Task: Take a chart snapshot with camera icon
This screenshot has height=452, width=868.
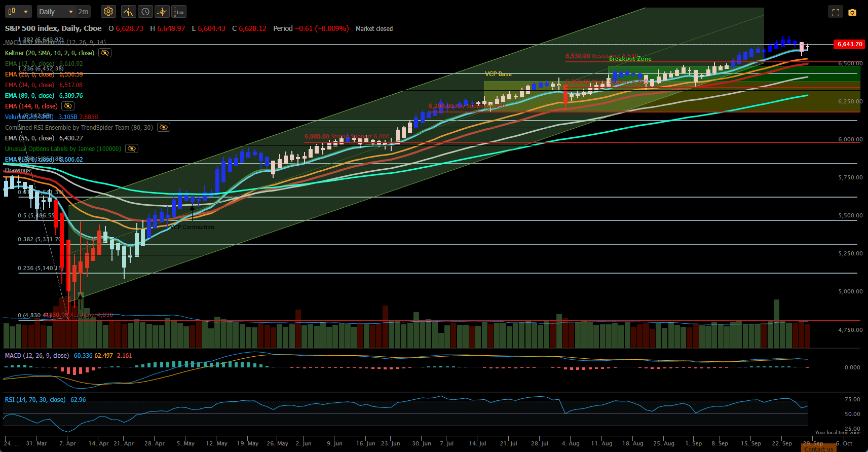Action: coord(852,12)
